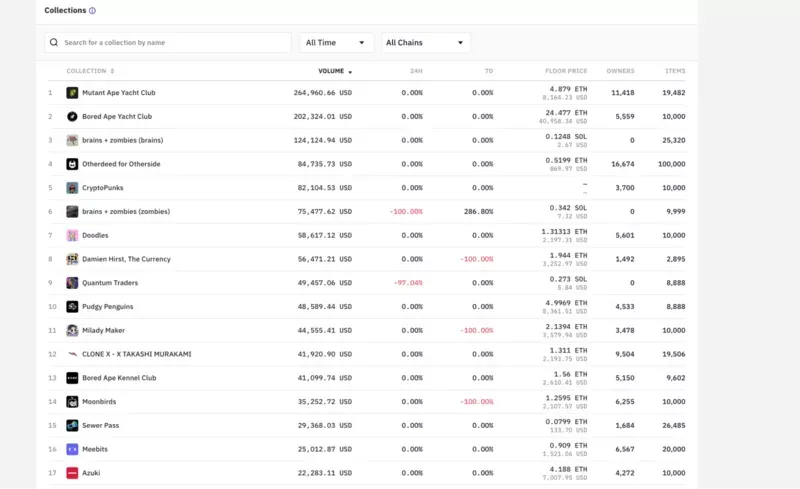Click Doodles collection icon
Viewport: 800px width, 489px height.
tap(72, 235)
